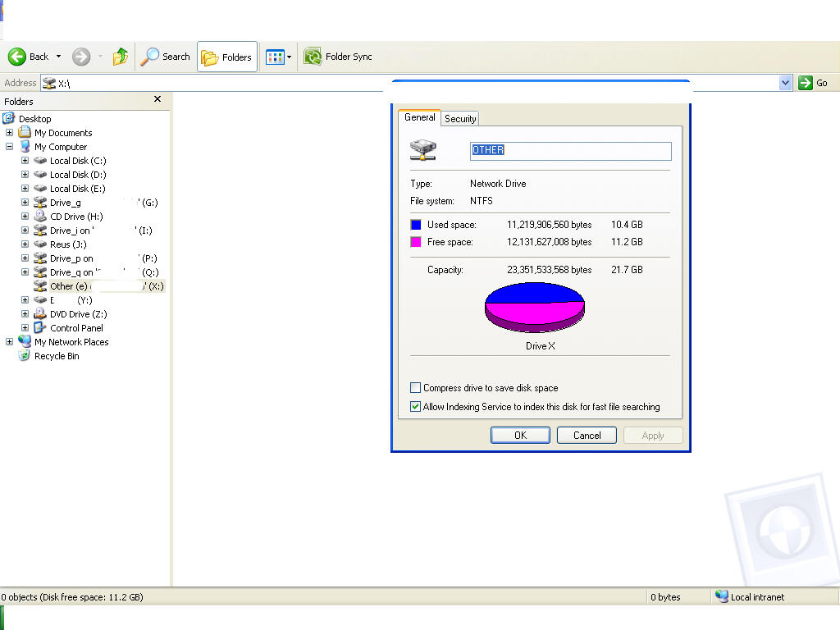Click the magenta Free space swatch
This screenshot has width=840, height=630.
(x=416, y=242)
